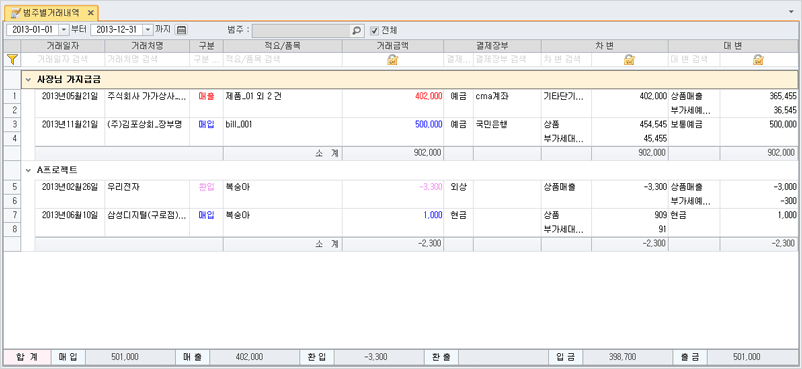The width and height of the screenshot is (802, 369).
Task: Click the 매입 total value 501,000
Action: tap(124, 357)
